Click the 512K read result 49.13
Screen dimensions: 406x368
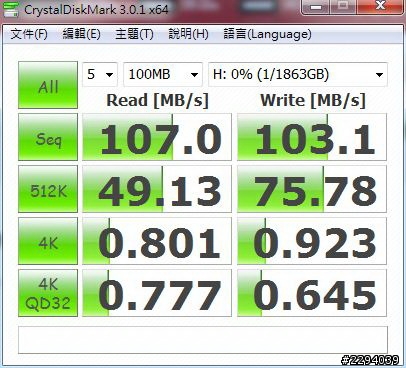click(x=157, y=189)
